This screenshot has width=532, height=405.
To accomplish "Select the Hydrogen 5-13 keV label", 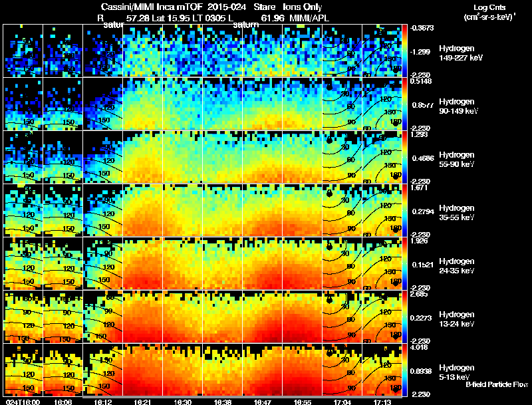I will pyautogui.click(x=457, y=372).
